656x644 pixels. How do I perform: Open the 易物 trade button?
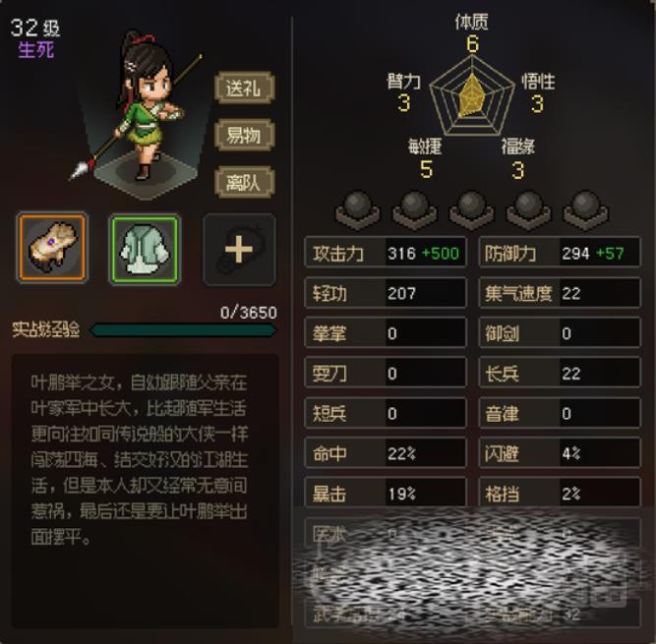click(x=244, y=135)
